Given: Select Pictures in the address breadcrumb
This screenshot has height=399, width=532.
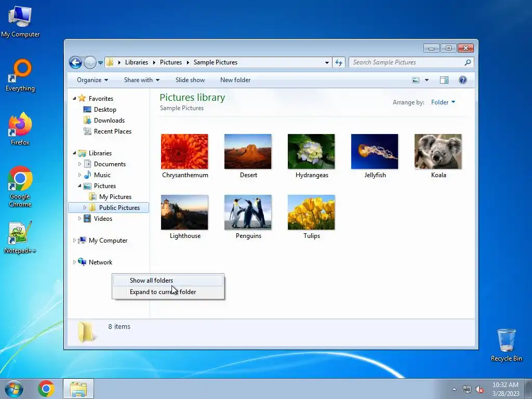Looking at the screenshot, I should (x=170, y=62).
